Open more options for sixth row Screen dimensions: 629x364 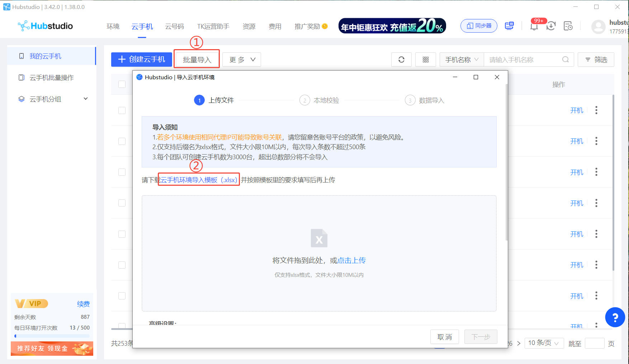[x=596, y=265]
